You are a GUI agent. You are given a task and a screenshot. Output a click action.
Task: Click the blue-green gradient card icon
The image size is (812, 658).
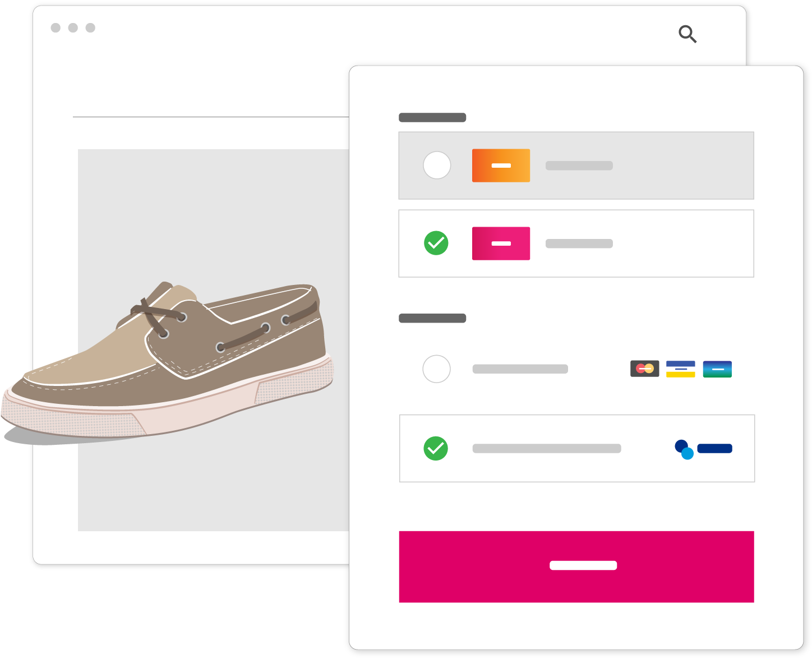717,369
